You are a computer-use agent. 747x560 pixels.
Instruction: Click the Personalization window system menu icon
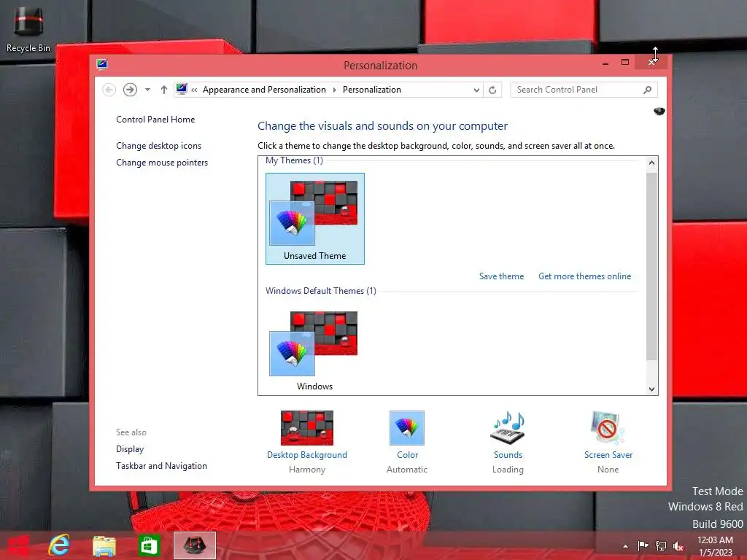click(x=102, y=64)
